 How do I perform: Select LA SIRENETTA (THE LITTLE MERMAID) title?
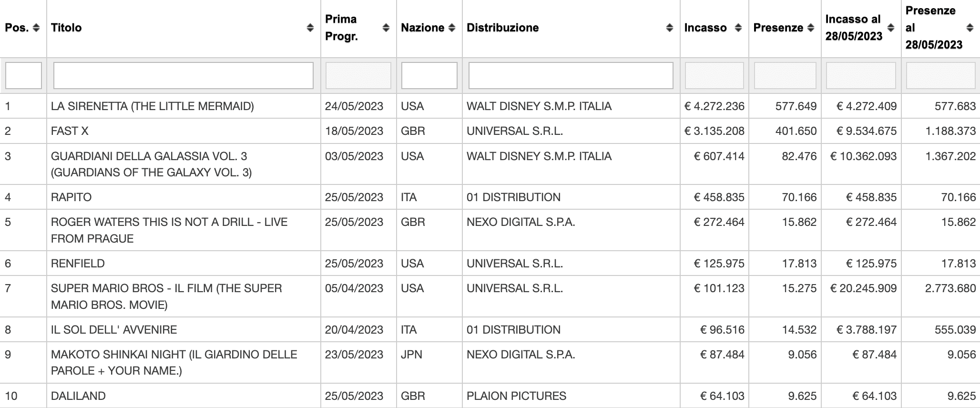pyautogui.click(x=153, y=106)
